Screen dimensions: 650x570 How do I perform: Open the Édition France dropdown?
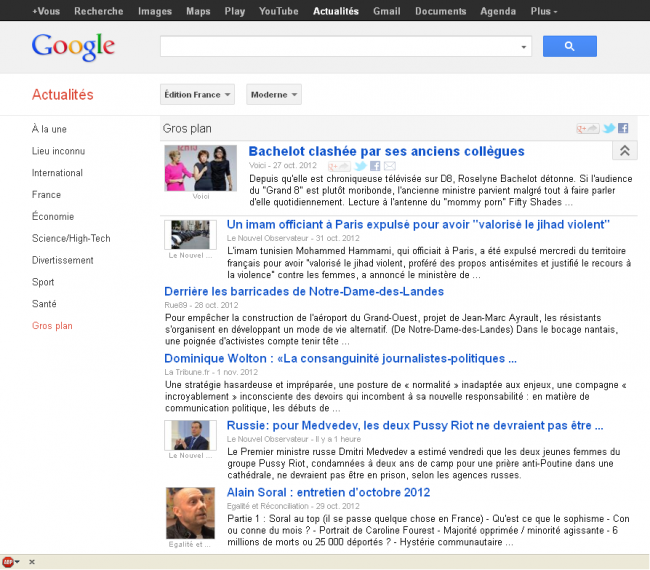[197, 95]
